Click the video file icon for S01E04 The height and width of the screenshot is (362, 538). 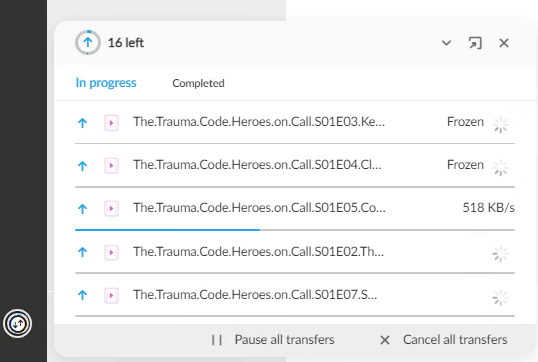(x=111, y=165)
